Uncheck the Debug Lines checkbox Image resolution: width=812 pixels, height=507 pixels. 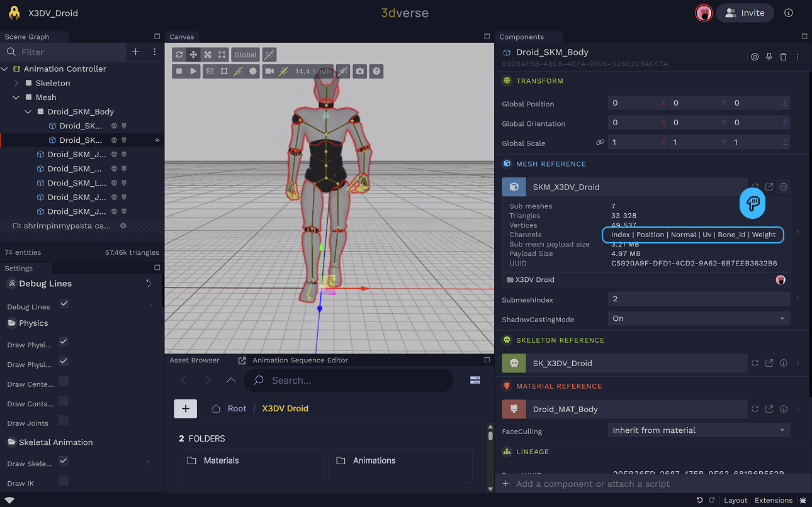coord(64,304)
